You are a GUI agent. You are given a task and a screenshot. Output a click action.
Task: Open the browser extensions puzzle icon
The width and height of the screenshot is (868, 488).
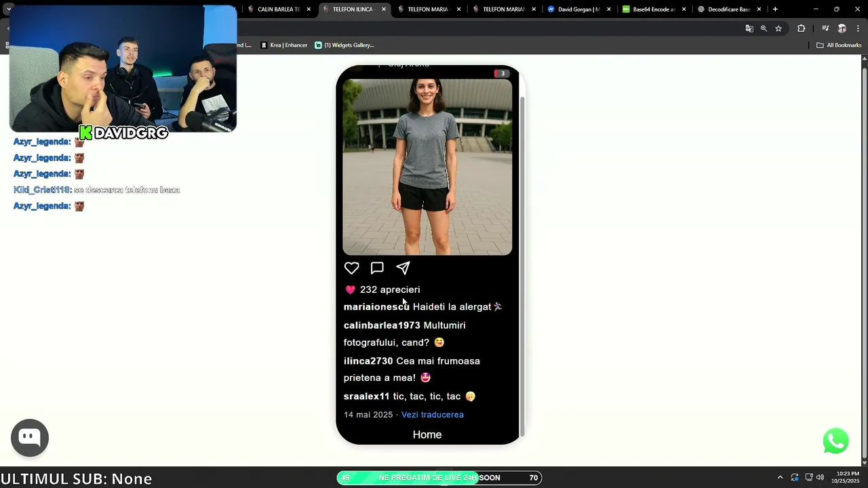pos(802,28)
